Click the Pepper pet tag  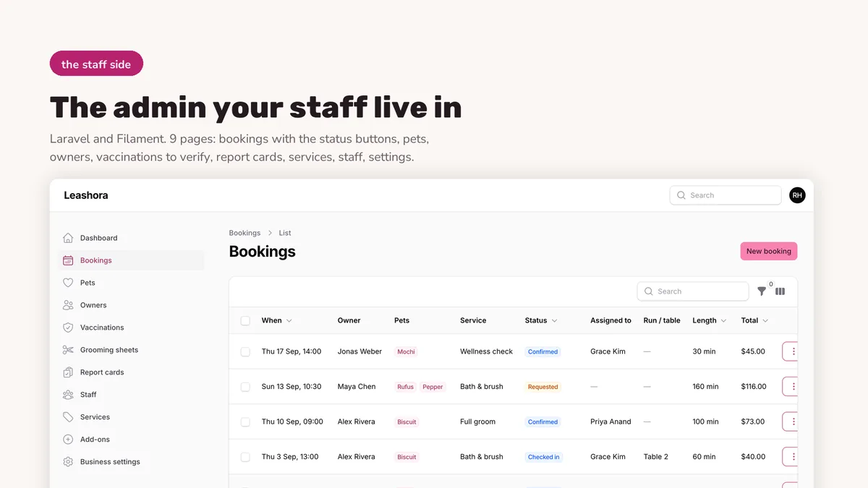(x=433, y=387)
